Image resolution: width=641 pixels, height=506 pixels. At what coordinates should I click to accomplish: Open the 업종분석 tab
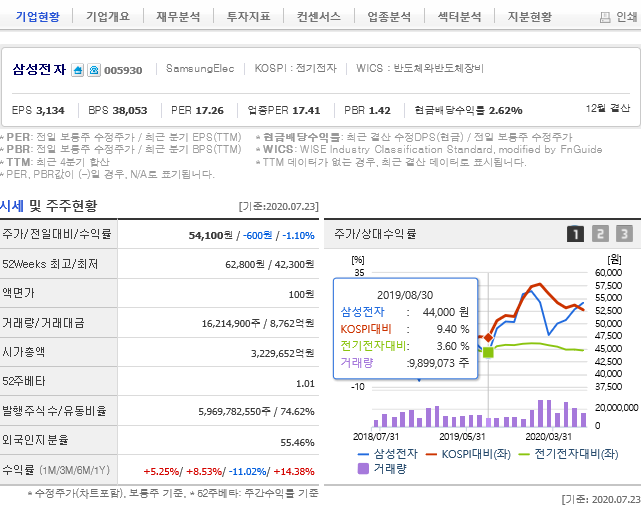[x=389, y=17]
